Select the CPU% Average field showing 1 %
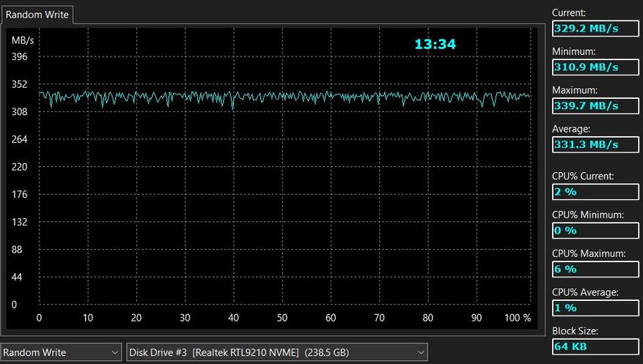 tap(595, 308)
